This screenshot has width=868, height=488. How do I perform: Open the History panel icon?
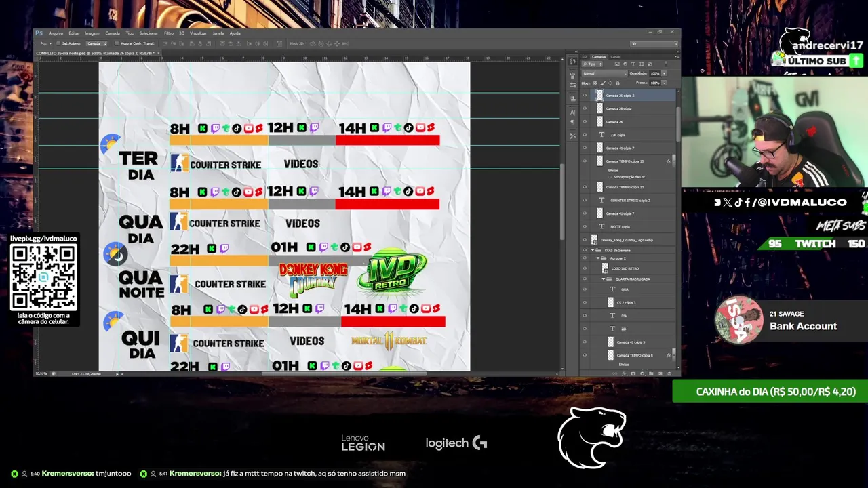point(572,61)
